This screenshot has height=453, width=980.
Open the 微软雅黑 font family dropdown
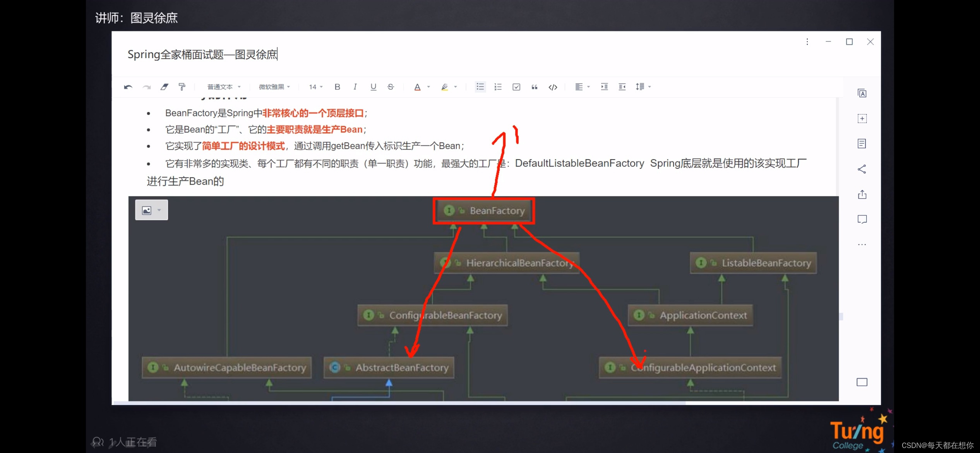point(274,87)
